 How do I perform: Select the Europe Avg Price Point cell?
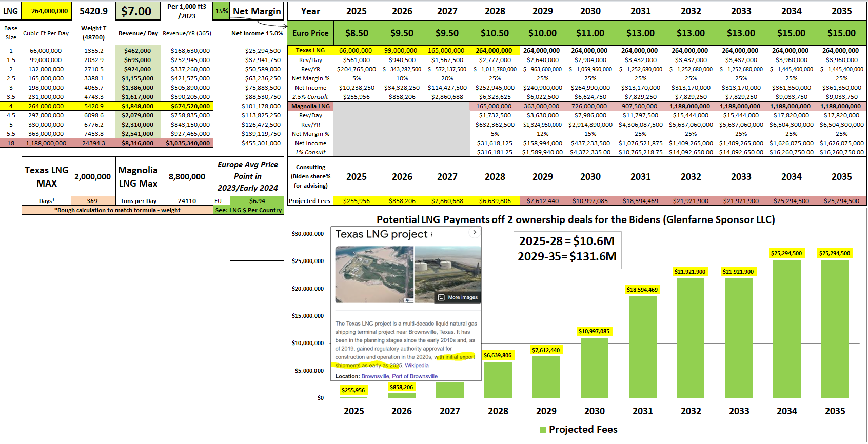tap(248, 176)
